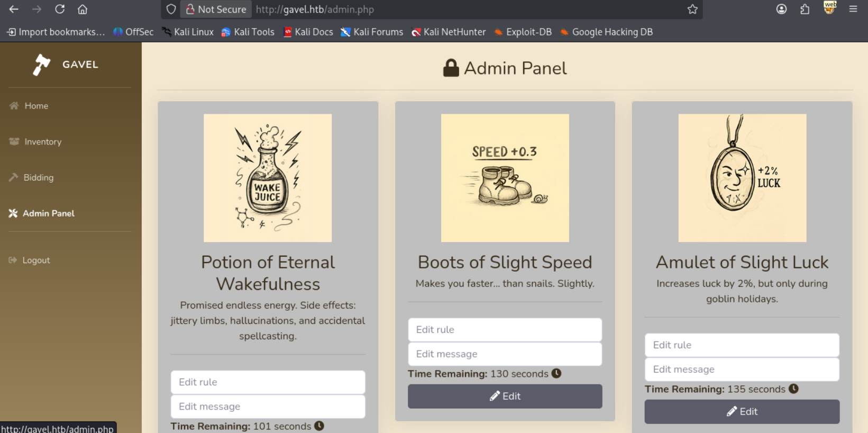Click the amulet's 'Increases luck by 2%' description
The height and width of the screenshot is (433, 868).
click(742, 291)
